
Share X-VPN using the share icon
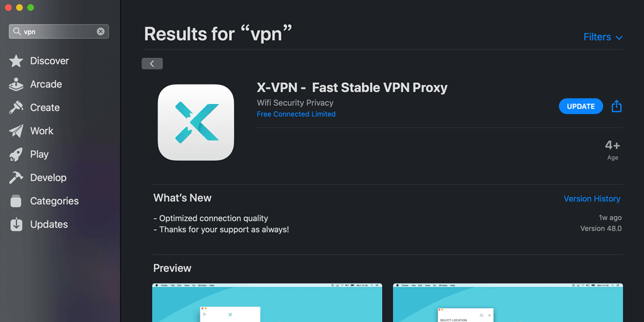(616, 106)
